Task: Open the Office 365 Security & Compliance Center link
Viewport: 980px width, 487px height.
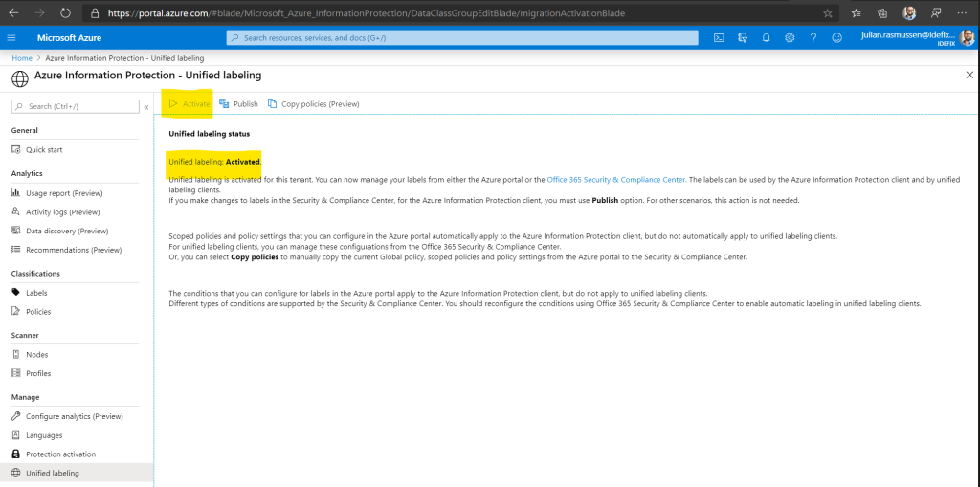Action: (616, 180)
